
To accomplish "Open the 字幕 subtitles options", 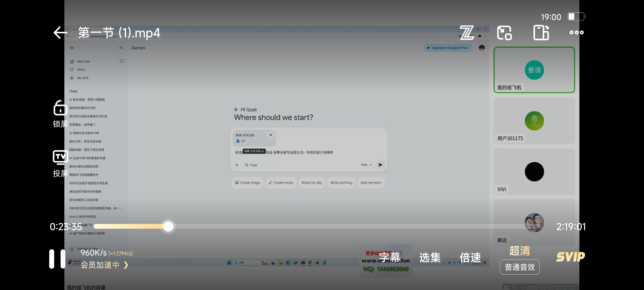I will point(389,257).
